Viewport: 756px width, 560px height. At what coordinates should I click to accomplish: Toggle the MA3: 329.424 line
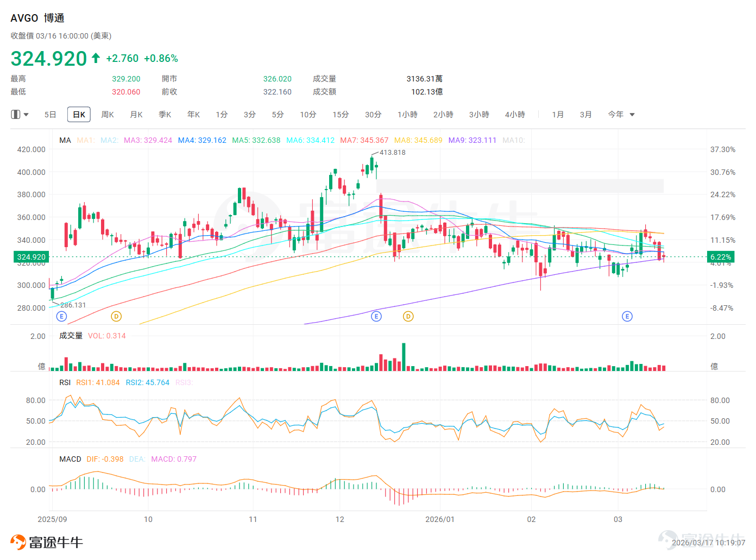point(148,140)
